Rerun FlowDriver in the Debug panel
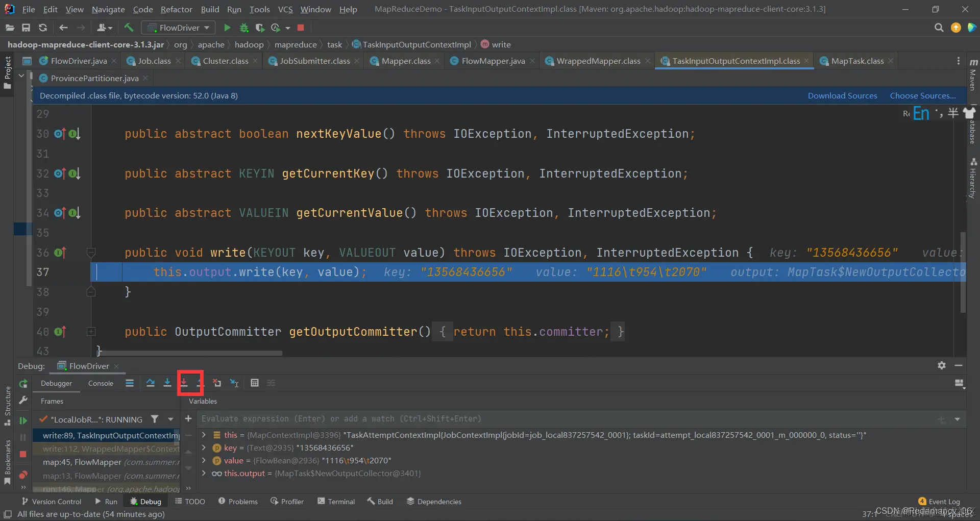 [23, 384]
